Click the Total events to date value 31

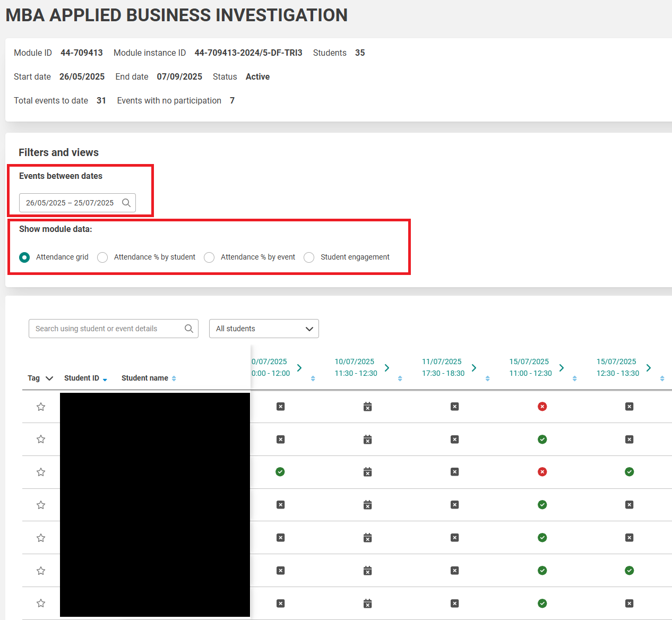[101, 100]
